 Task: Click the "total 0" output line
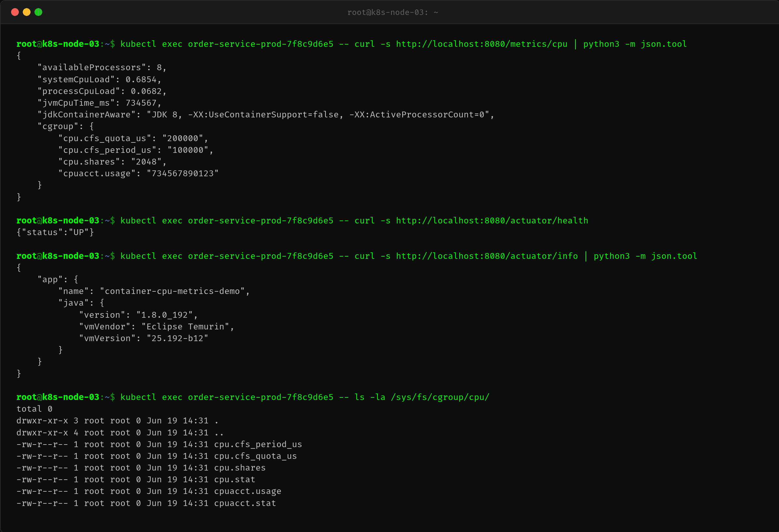click(34, 409)
